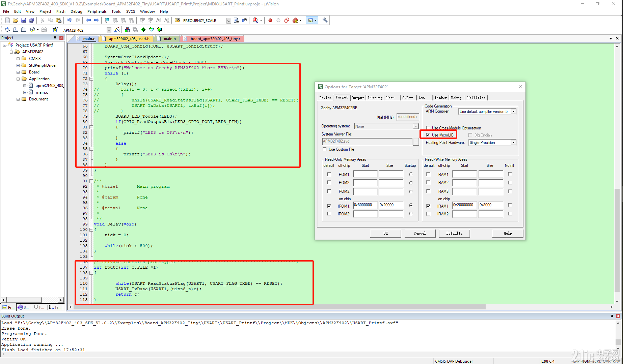The height and width of the screenshot is (364, 623).
Task: Expand the StdPeriphDriver group
Action: point(18,65)
